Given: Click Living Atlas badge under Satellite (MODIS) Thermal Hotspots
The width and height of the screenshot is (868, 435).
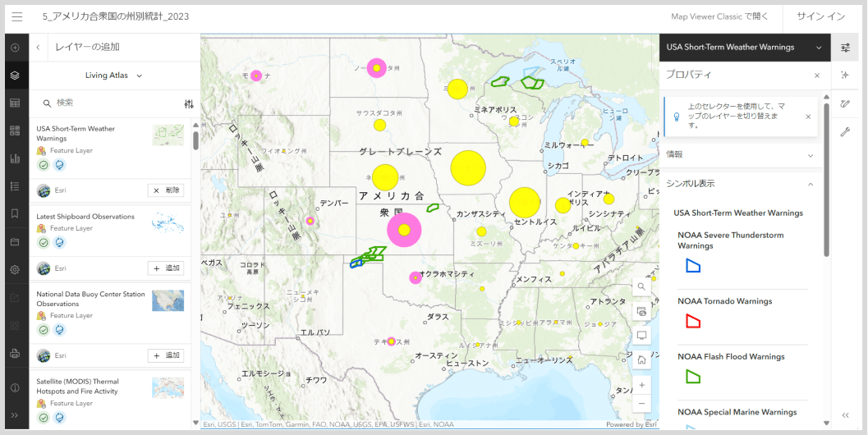Looking at the screenshot, I should [60, 418].
